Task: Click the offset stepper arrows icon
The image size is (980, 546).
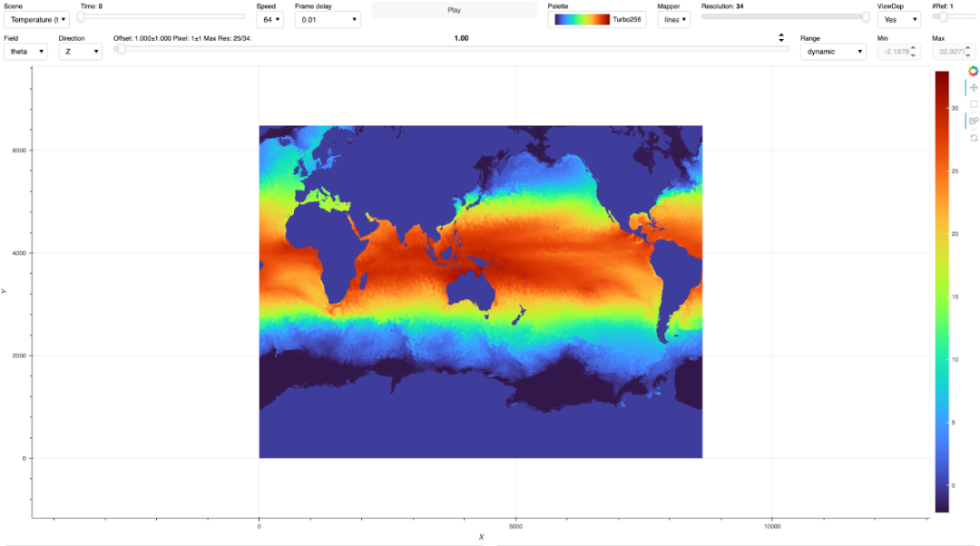Action: point(781,38)
